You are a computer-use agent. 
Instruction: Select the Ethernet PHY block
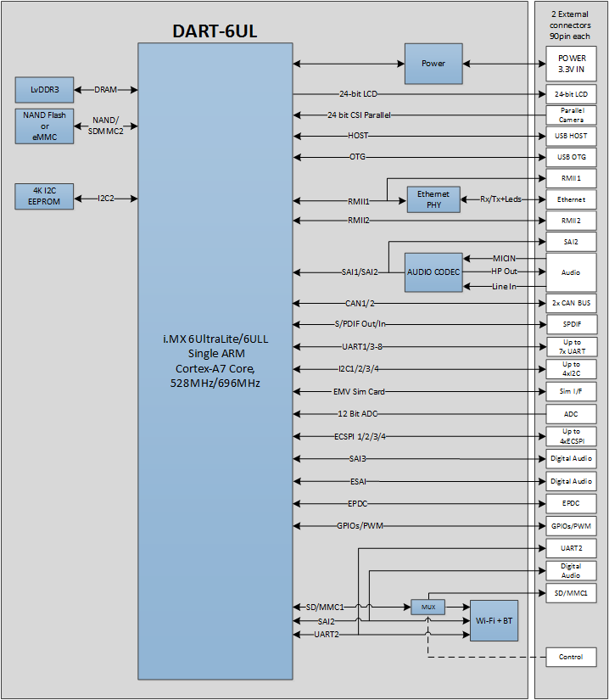point(433,199)
